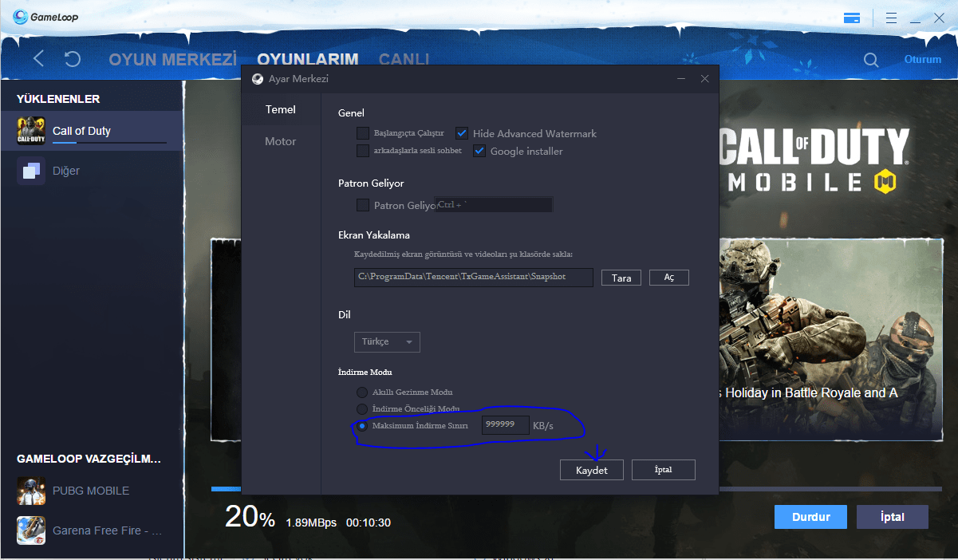The width and height of the screenshot is (958, 560).
Task: Select İndirme Önceliği Modu radio button
Action: (x=362, y=409)
